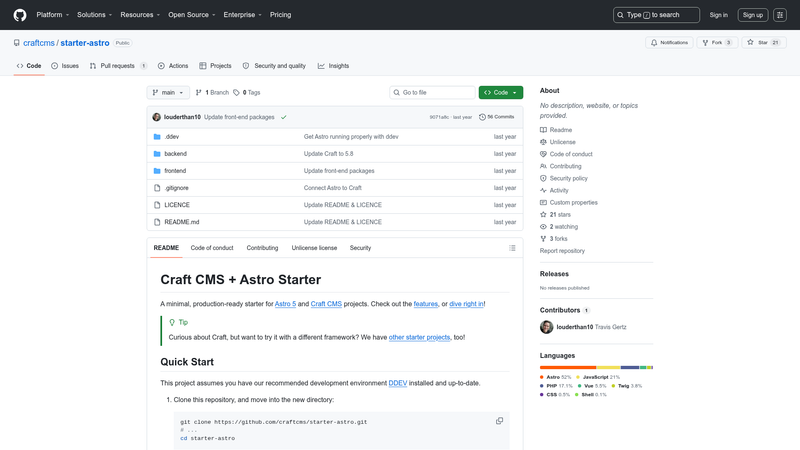Click the README.md file icon
Viewport: 800px width, 450px height.
[x=157, y=222]
